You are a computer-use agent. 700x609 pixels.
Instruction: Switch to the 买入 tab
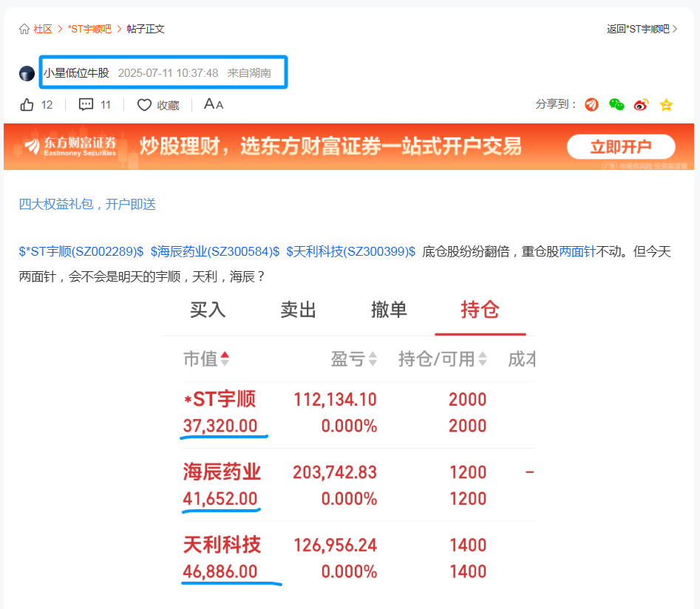208,310
